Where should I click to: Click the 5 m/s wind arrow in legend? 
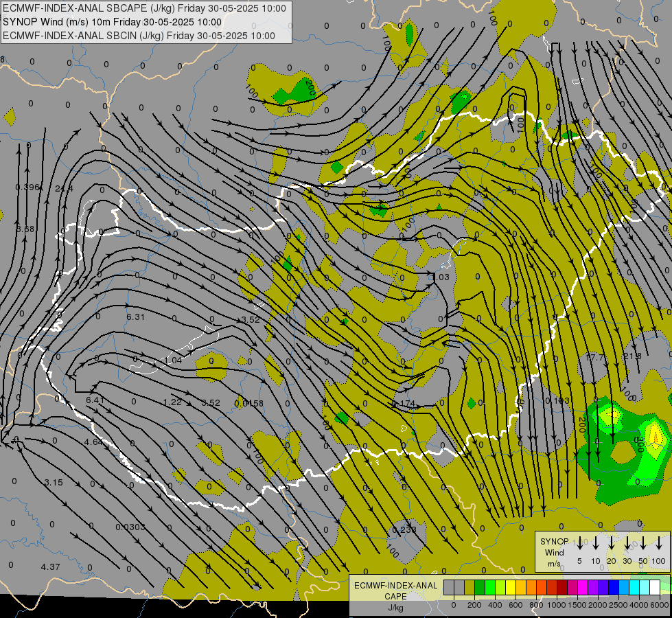[580, 543]
